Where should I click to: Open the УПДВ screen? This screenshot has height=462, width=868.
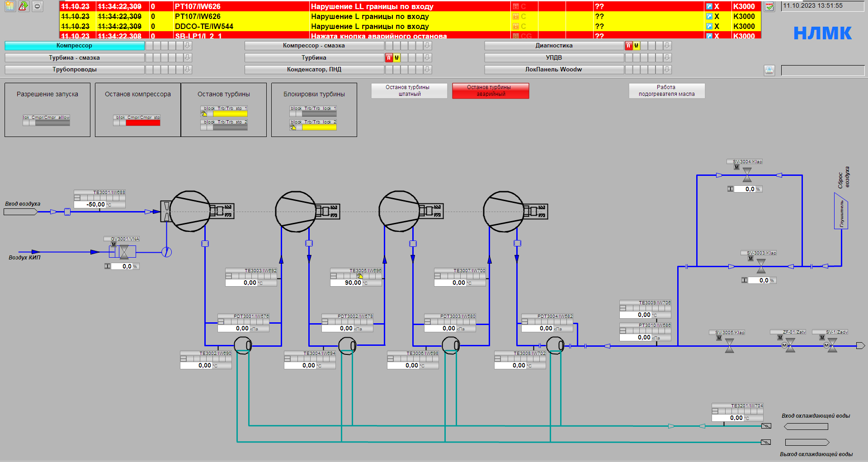point(554,57)
